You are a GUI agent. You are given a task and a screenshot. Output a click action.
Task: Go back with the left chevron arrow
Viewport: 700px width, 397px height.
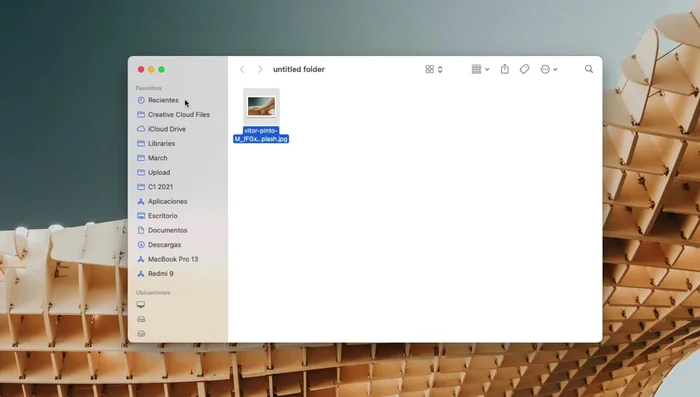pos(242,69)
